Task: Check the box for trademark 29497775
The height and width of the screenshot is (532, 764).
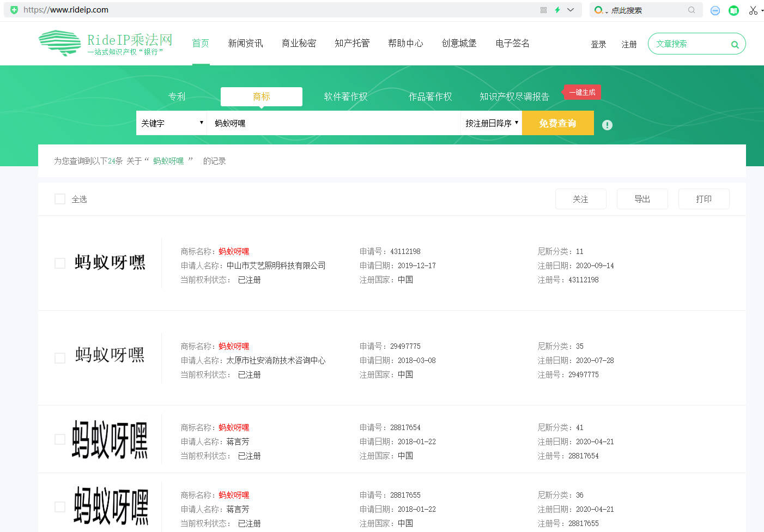Action: coord(60,358)
